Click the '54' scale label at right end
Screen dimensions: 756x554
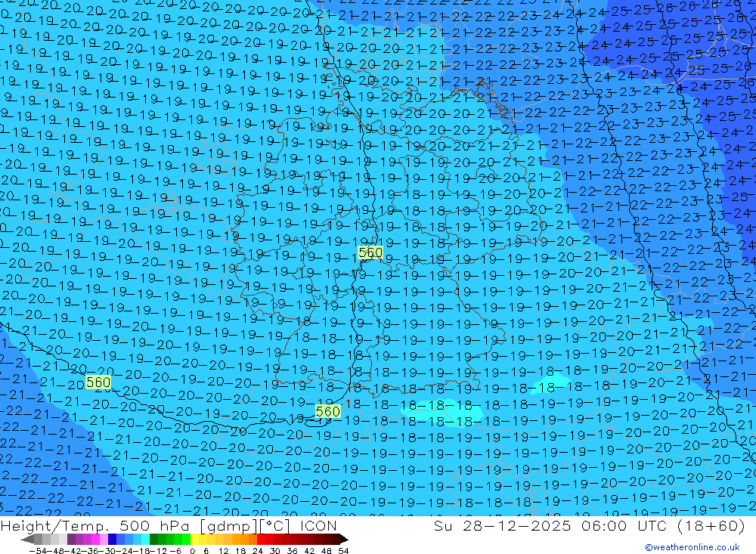coord(343,551)
